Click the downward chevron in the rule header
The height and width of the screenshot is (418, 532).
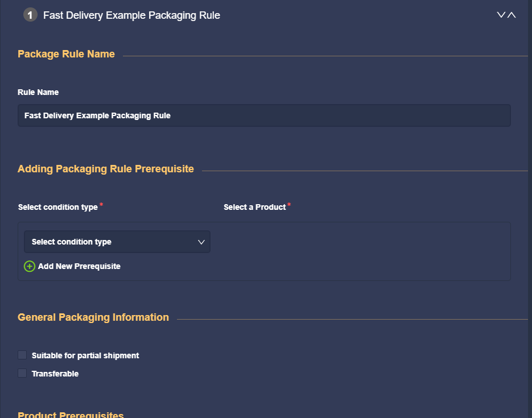tap(501, 15)
